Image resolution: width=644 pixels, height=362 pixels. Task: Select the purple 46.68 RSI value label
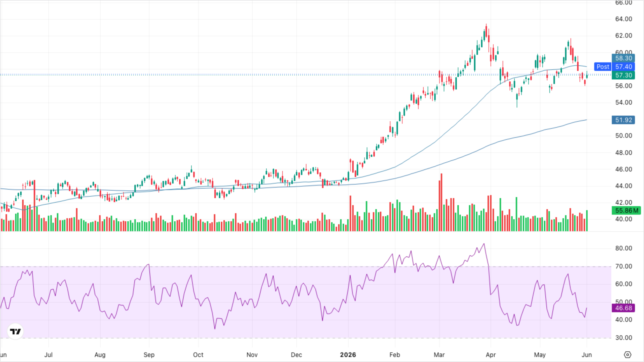click(623, 308)
